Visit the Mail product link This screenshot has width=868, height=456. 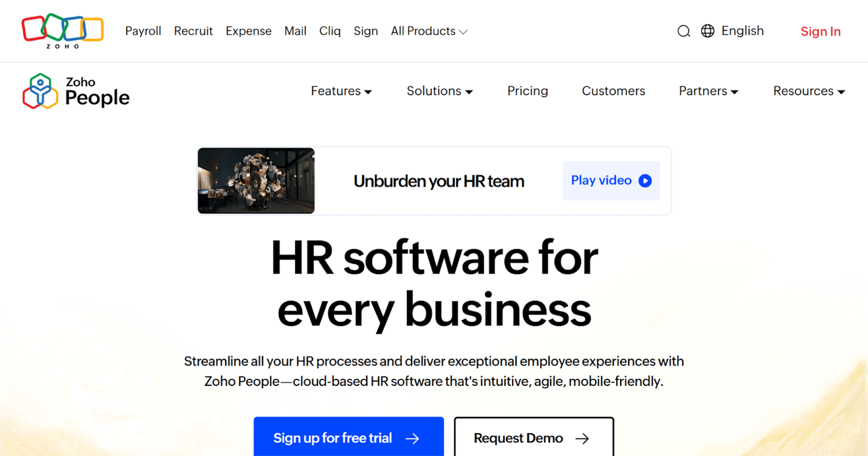coord(295,31)
